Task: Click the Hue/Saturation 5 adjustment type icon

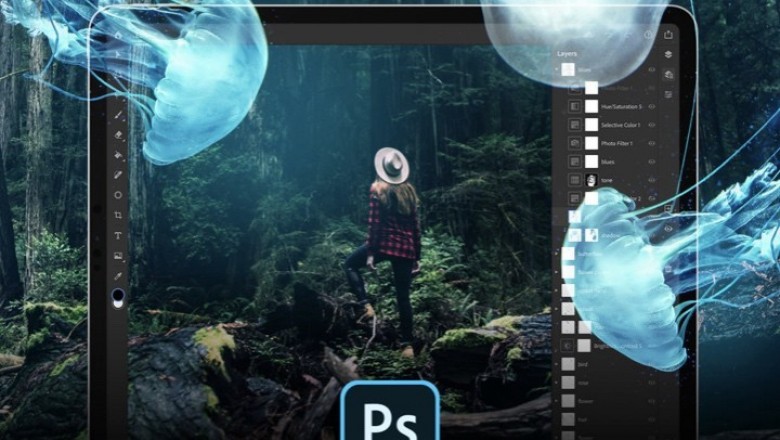Action: point(575,106)
